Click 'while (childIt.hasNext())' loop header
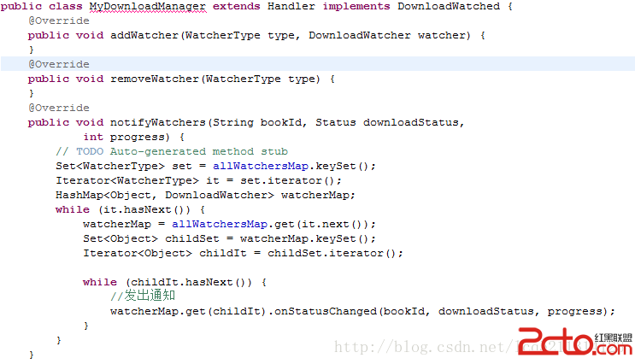Image resolution: width=635 pixels, height=364 pixels. coord(168,282)
